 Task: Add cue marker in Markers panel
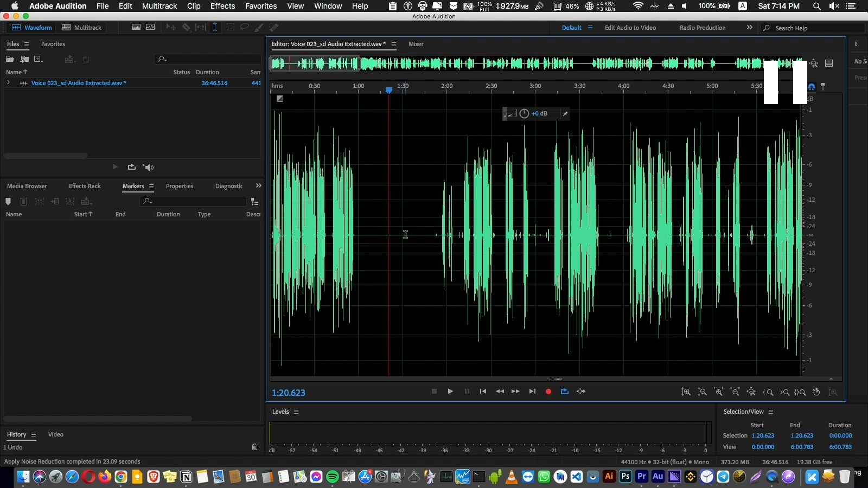tap(8, 201)
